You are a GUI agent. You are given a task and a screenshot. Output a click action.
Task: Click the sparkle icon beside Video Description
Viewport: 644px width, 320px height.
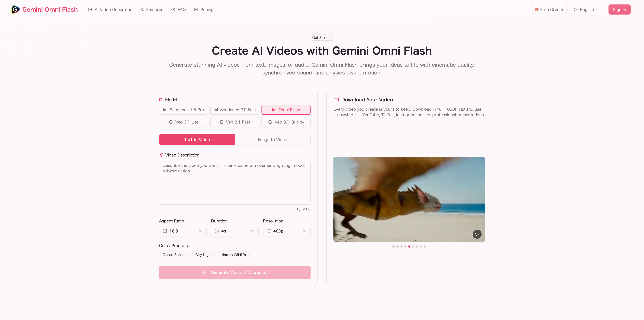(x=161, y=155)
